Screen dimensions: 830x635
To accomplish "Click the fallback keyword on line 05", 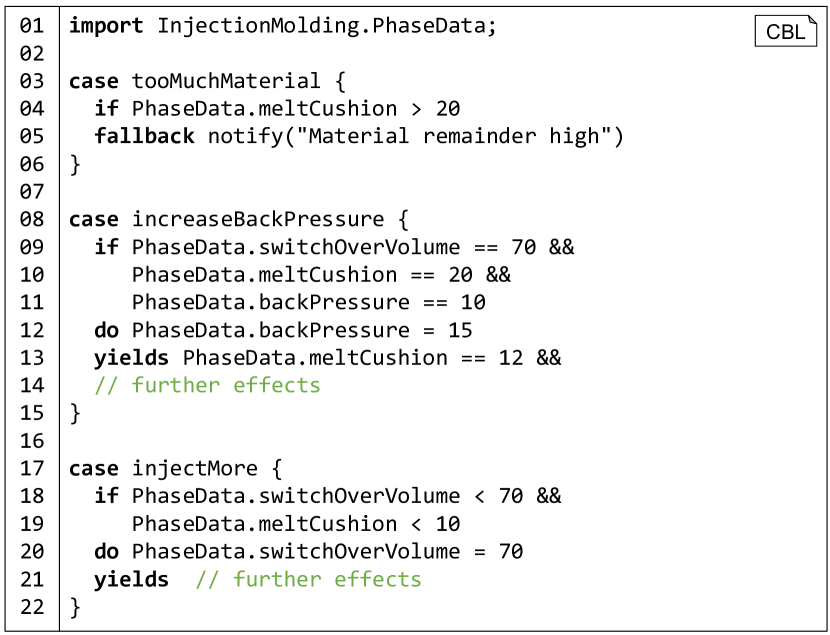I will click(145, 136).
